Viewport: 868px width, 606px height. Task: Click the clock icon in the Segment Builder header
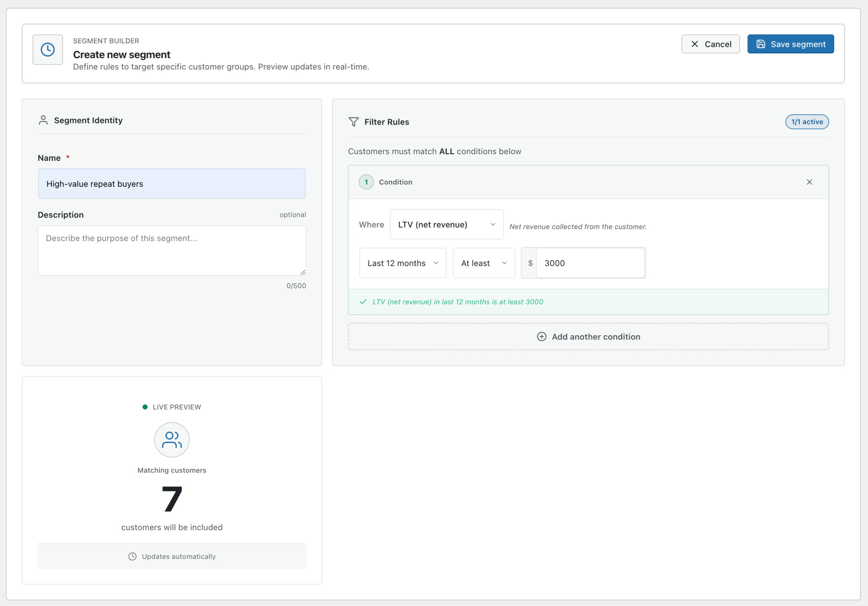pyautogui.click(x=47, y=49)
